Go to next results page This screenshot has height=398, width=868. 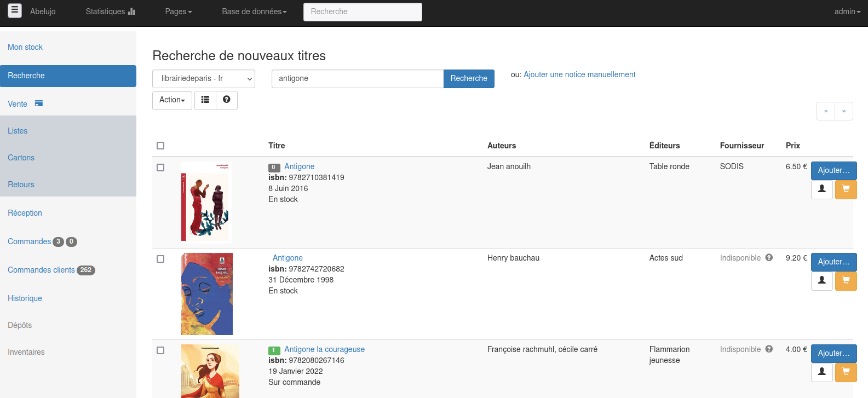click(x=844, y=111)
